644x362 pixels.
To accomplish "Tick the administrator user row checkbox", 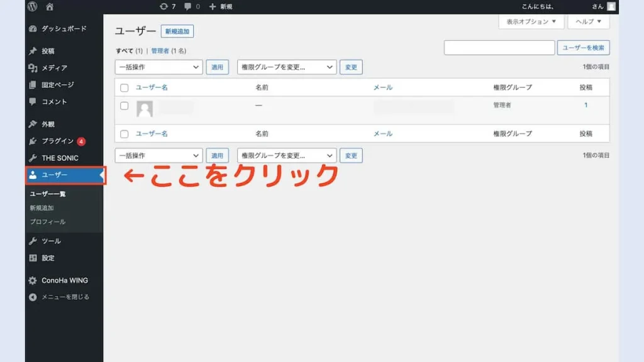I will click(x=124, y=106).
